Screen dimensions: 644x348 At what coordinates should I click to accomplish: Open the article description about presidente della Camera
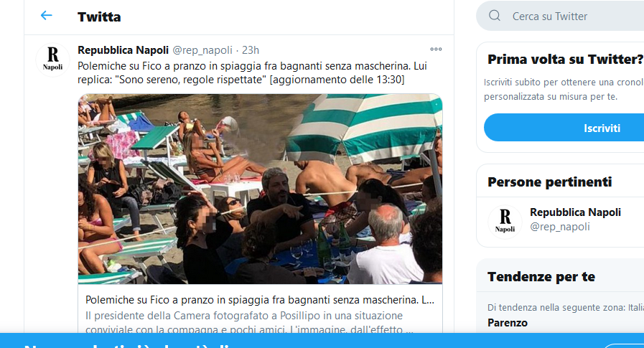click(249, 323)
